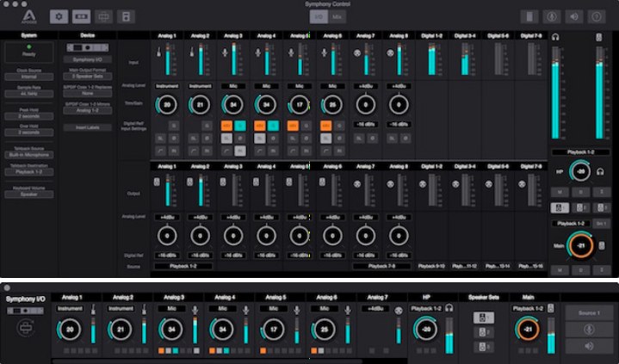Mute headphones with M button under HP knob
The width and height of the screenshot is (619, 364).
click(x=560, y=192)
